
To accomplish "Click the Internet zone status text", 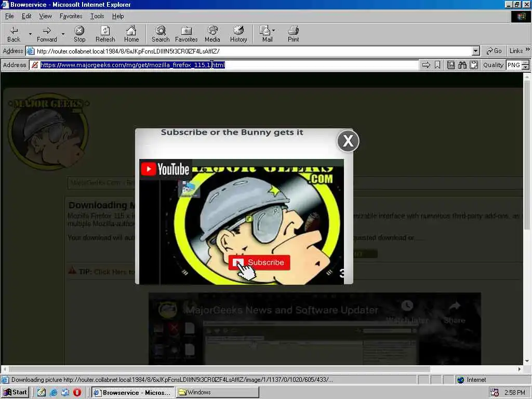I will (476, 380).
